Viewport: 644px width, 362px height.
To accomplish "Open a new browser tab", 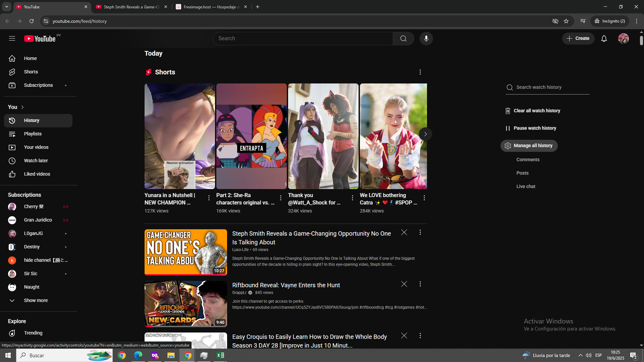I will click(258, 7).
